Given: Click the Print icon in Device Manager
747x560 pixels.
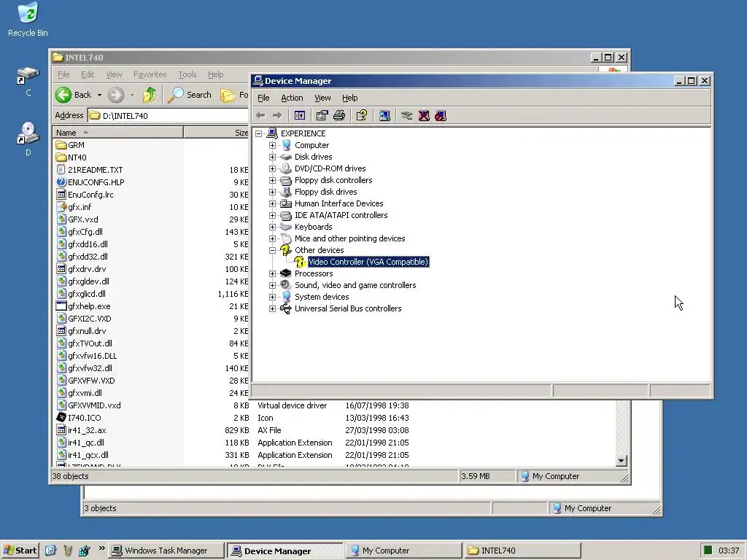Looking at the screenshot, I should 339,115.
